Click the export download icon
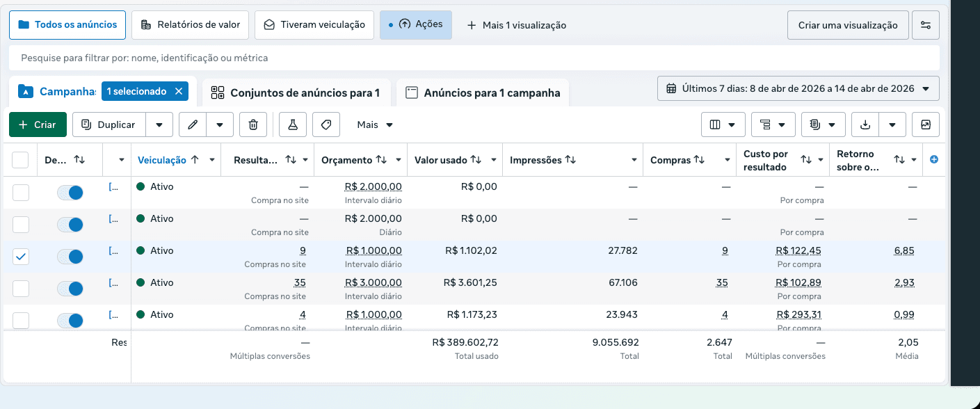 coord(865,125)
